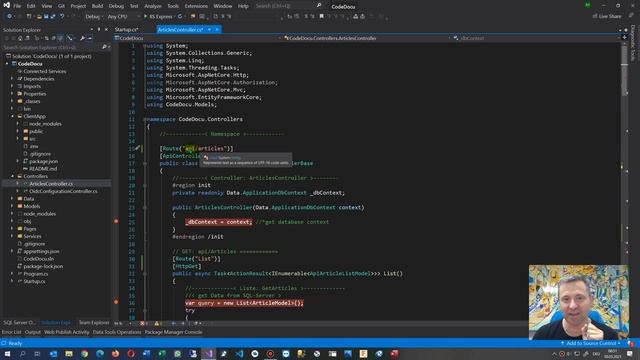This screenshot has height=360, width=640.
Task: Click the green user account badge
Action: pos(587,5)
